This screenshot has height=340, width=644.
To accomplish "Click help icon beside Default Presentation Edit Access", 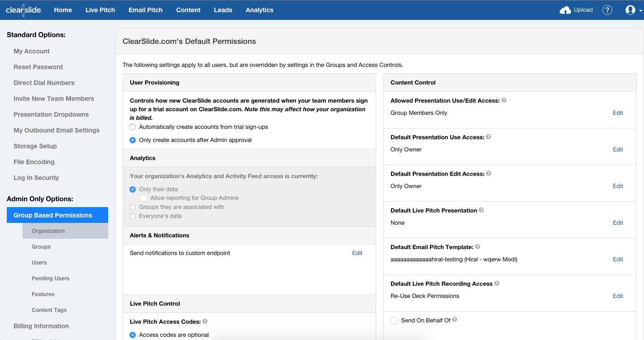I will (x=488, y=174).
